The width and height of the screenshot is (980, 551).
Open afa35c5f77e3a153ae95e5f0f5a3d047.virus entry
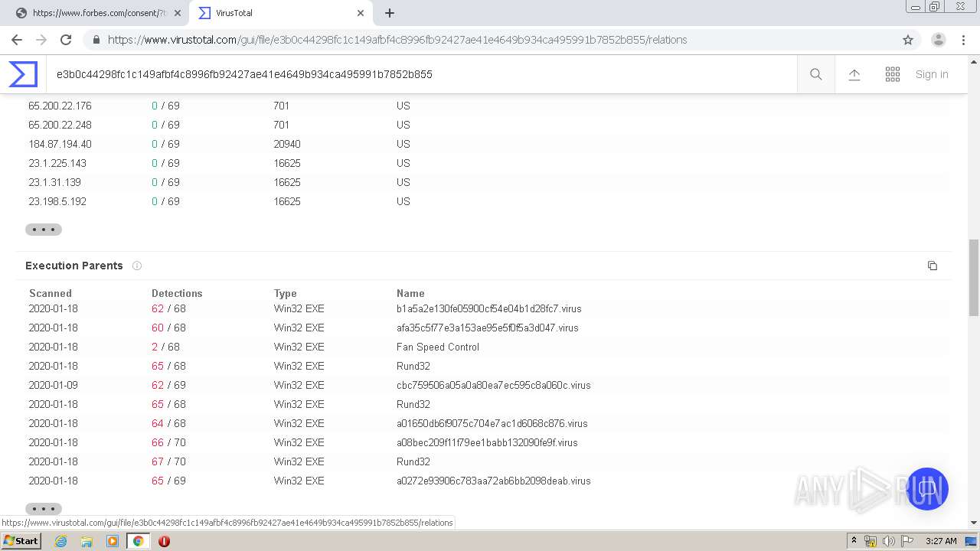pyautogui.click(x=487, y=328)
